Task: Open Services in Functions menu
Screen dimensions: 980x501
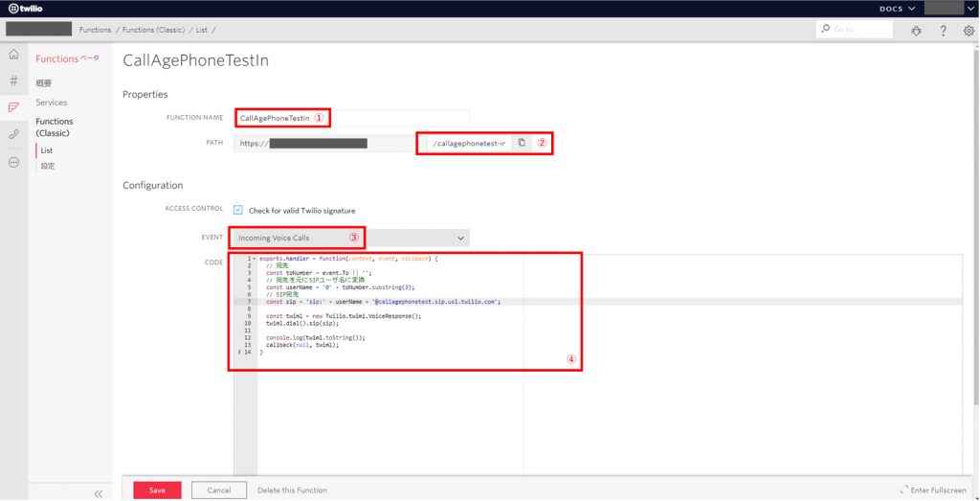Action: (x=52, y=102)
